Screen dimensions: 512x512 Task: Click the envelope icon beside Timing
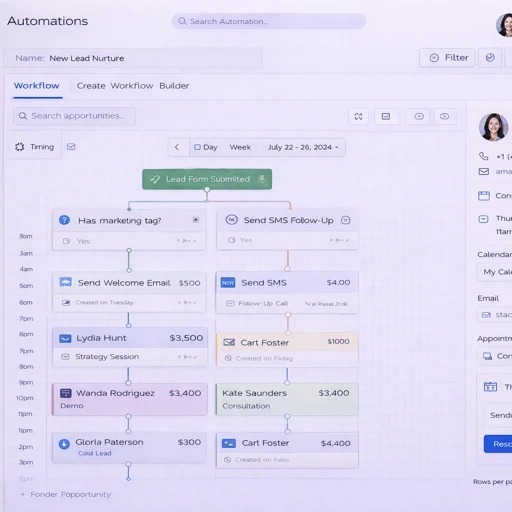coord(71,147)
